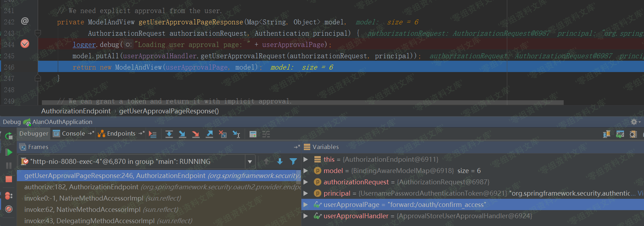Viewport: 644px width, 226px height.
Task: Click the blue Step Into arrow
Action: [x=182, y=134]
